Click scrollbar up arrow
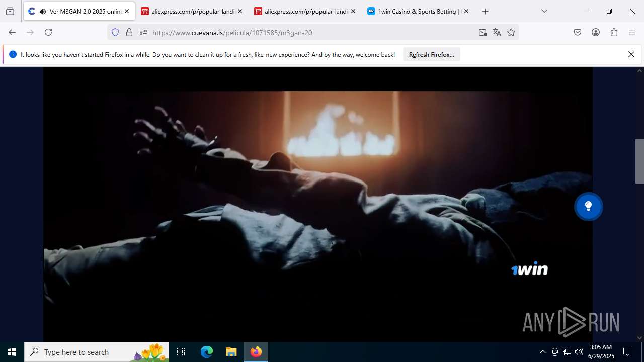This screenshot has height=362, width=644. [639, 71]
